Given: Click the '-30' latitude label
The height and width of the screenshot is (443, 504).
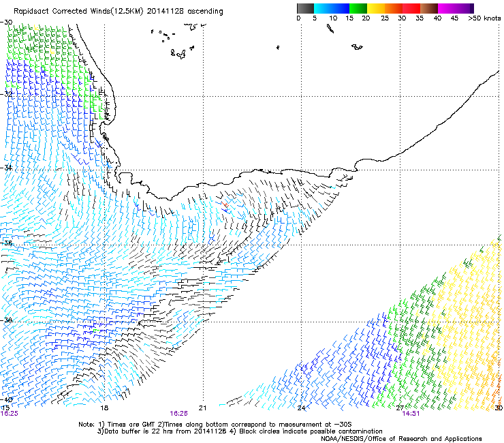Looking at the screenshot, I should pyautogui.click(x=7, y=22).
